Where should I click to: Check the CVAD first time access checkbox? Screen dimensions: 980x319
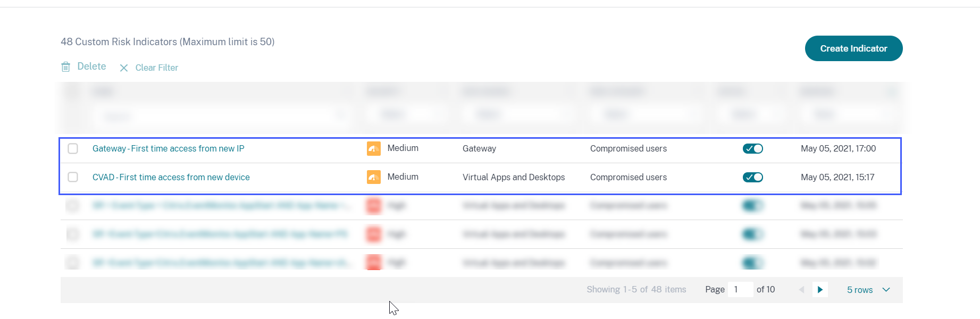point(73,178)
